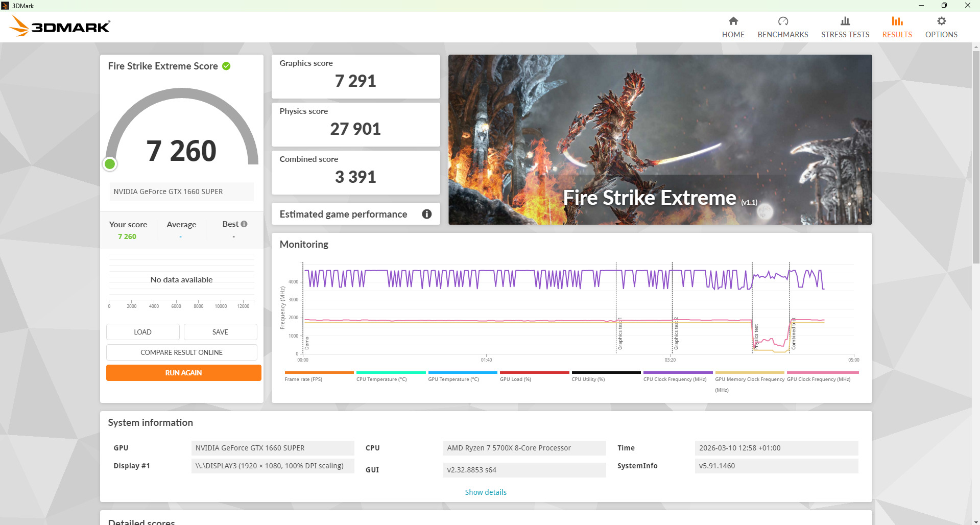The height and width of the screenshot is (525, 980).
Task: Click the 3DMark logo
Action: [x=60, y=26]
